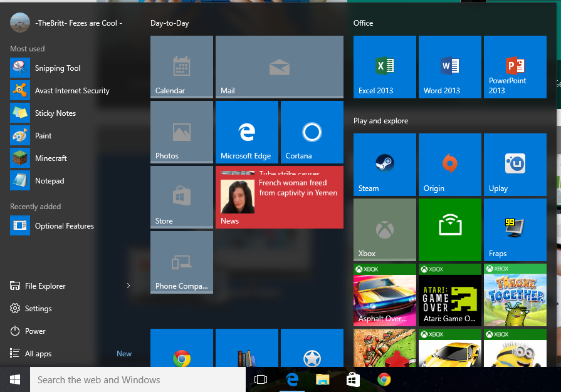561x392 pixels.
Task: Open the Uplay tile
Action: point(515,164)
